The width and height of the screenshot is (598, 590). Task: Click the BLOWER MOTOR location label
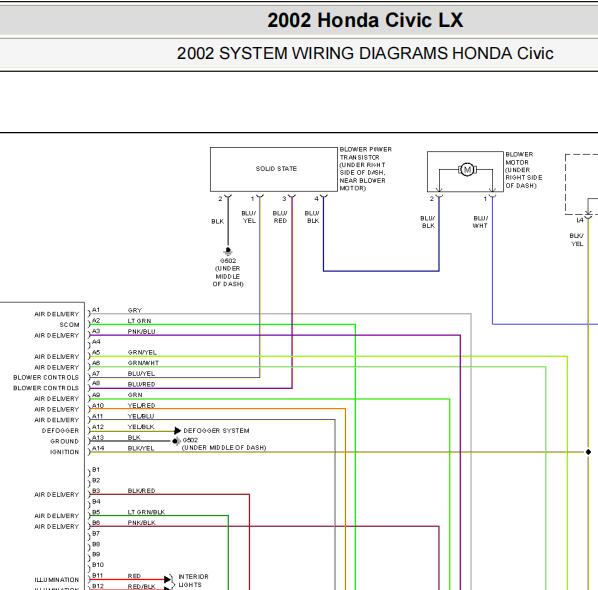524,170
